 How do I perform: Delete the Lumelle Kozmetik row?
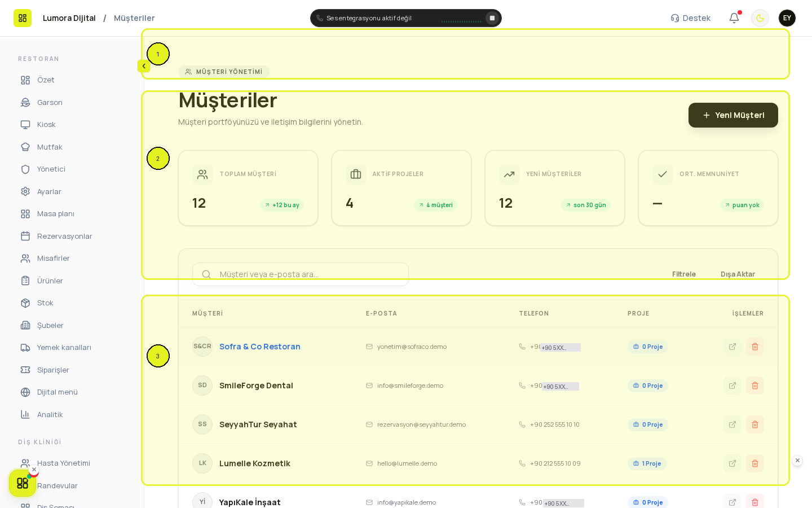(755, 463)
